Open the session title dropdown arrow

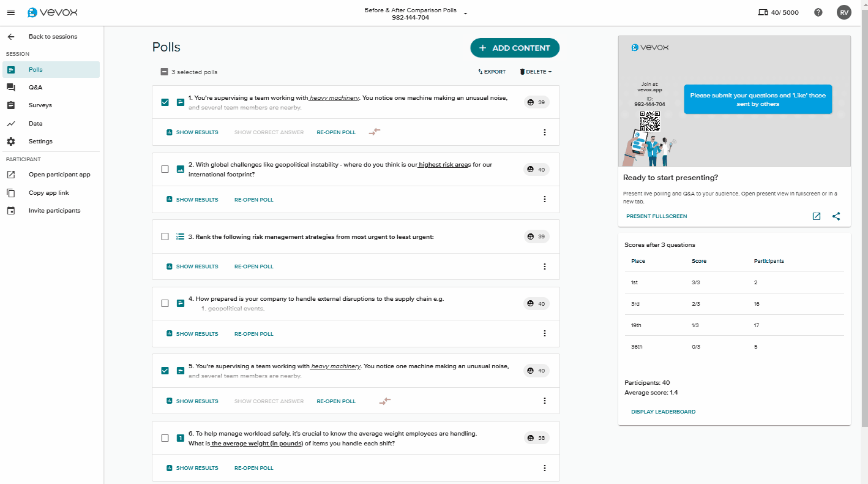pyautogui.click(x=466, y=13)
